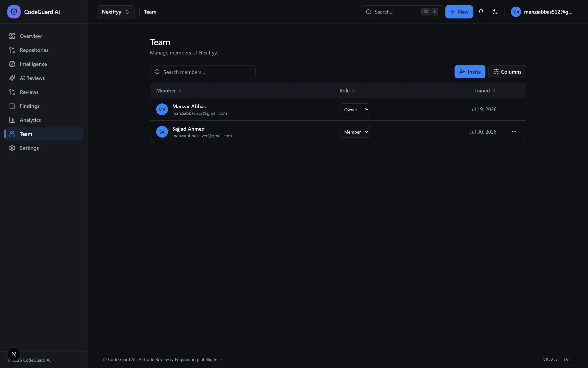
Task: Open Repositories in the sidebar
Action: click(44, 50)
